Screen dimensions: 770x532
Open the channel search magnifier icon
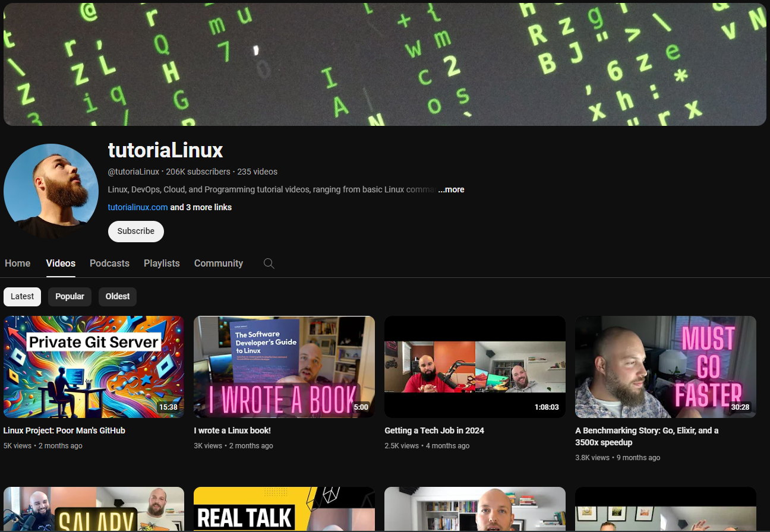click(268, 263)
